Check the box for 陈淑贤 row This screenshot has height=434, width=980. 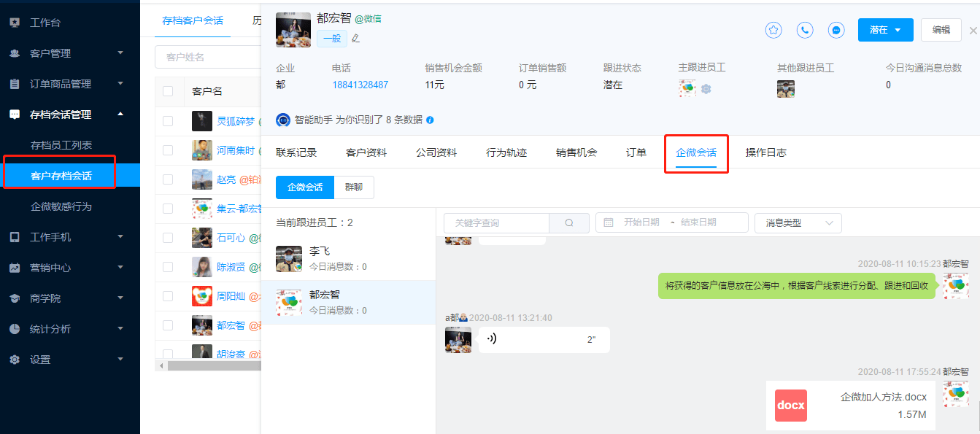click(168, 267)
